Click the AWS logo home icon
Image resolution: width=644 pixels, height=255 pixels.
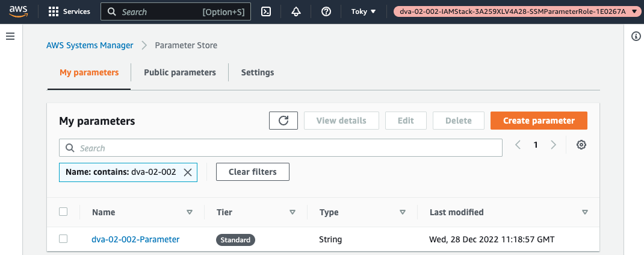pos(19,11)
